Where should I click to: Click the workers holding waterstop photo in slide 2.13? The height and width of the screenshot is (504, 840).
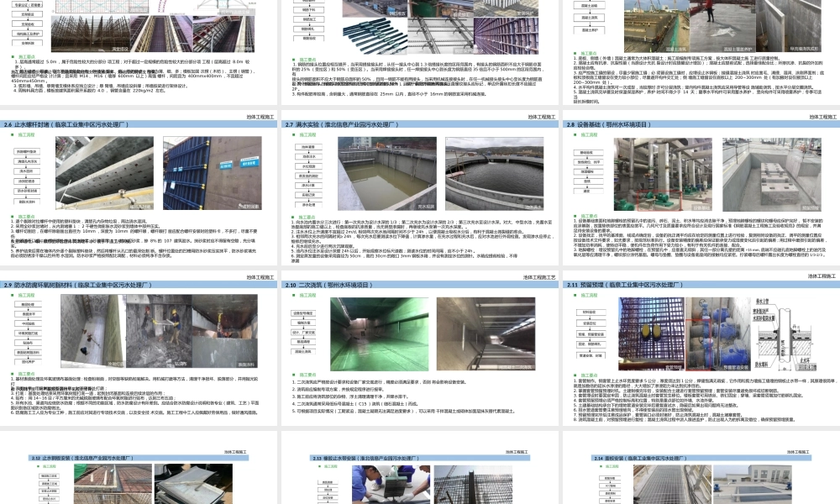[x=391, y=484]
